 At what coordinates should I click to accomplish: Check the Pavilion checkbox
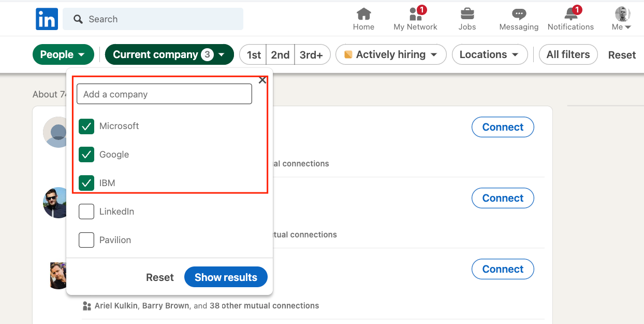pyautogui.click(x=86, y=240)
